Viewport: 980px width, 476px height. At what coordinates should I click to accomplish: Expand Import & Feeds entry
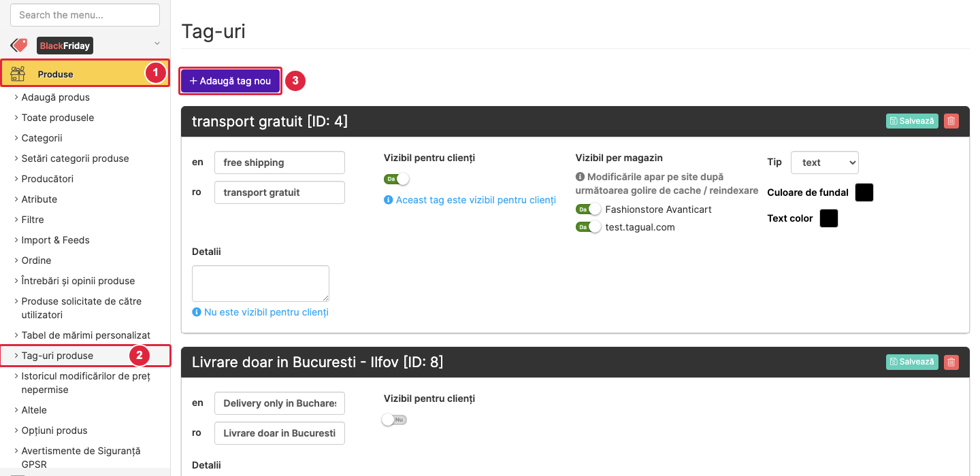[x=55, y=240]
